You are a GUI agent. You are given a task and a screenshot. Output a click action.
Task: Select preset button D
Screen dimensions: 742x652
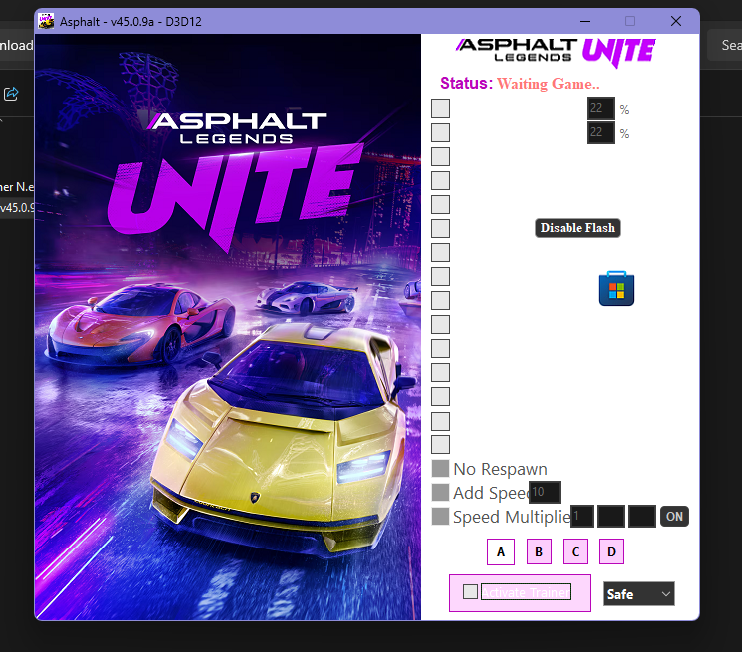tap(611, 552)
